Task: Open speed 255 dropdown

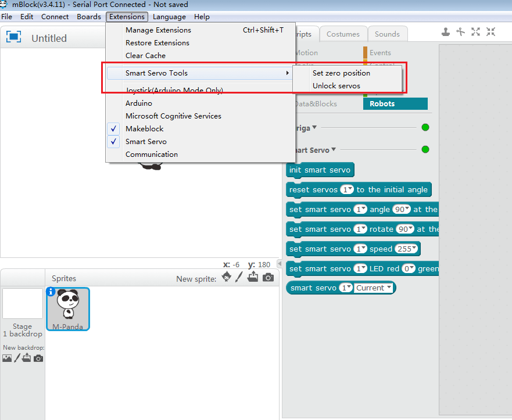Action: (x=406, y=249)
